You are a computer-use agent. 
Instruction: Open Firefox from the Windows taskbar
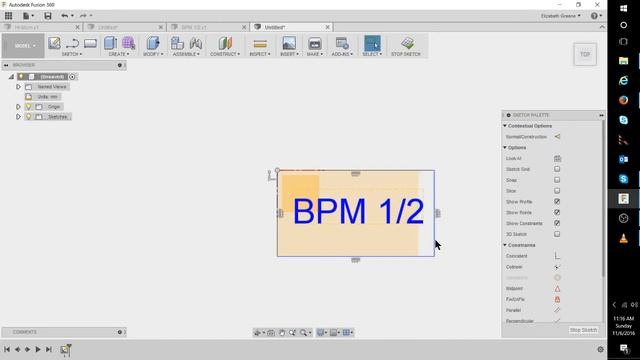[x=623, y=100]
